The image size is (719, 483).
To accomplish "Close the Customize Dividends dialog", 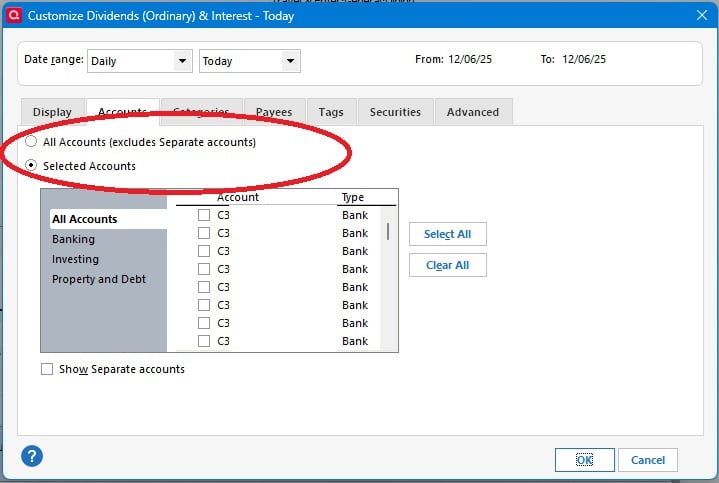I will pos(702,15).
